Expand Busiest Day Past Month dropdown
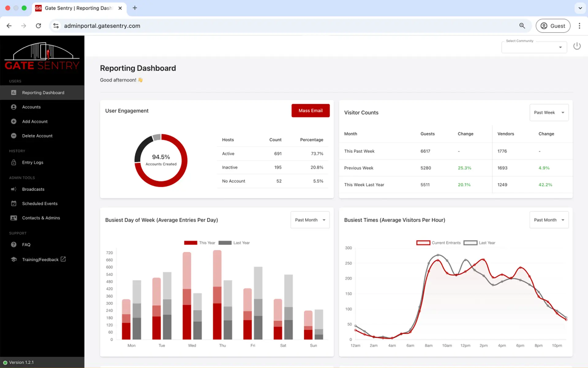Screen dimensions: 588x368 310,220
